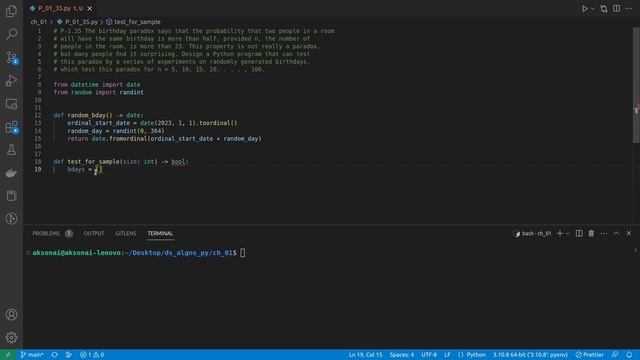Open run options dropdown arrow
This screenshot has width=640, height=360.
pyautogui.click(x=592, y=9)
